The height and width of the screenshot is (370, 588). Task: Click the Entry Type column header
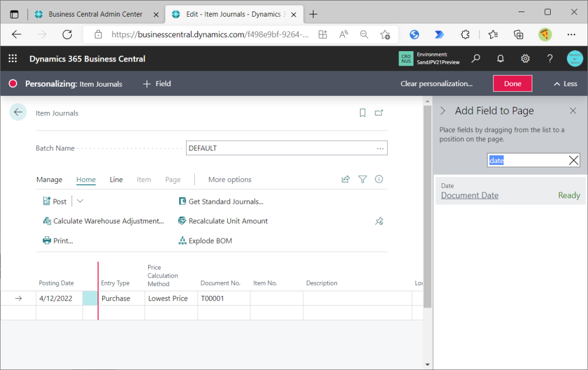[x=115, y=283]
